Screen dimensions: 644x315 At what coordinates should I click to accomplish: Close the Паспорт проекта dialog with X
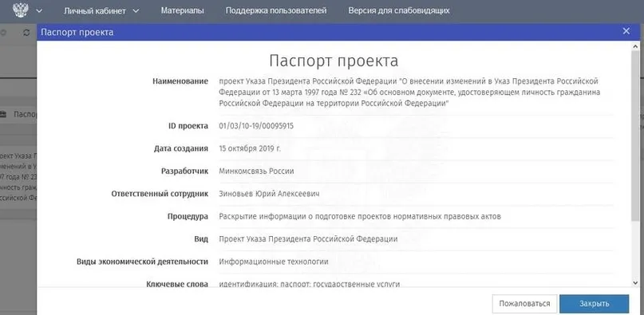(x=626, y=31)
